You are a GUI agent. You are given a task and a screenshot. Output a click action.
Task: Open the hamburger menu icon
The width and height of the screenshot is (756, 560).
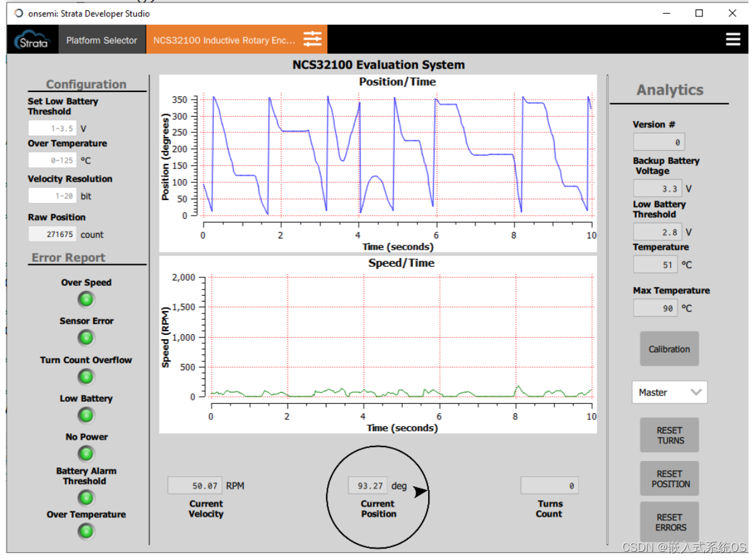point(733,40)
